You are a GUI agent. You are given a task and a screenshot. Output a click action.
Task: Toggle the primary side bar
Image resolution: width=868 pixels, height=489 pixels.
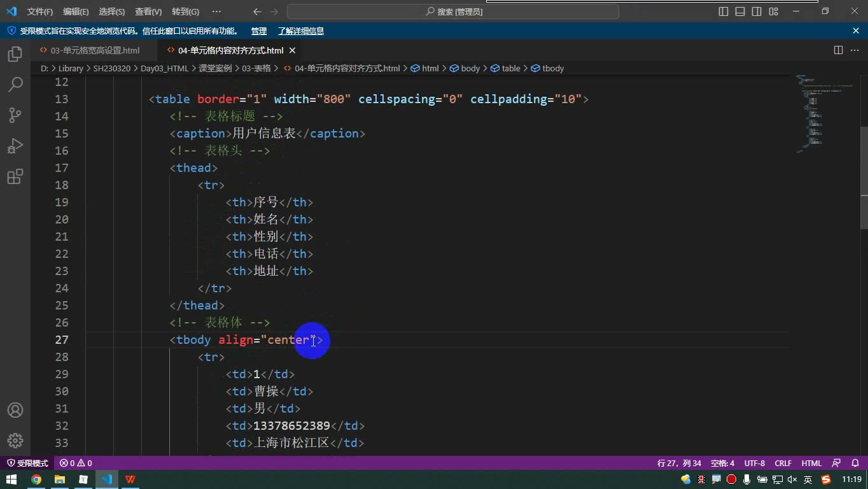(724, 11)
